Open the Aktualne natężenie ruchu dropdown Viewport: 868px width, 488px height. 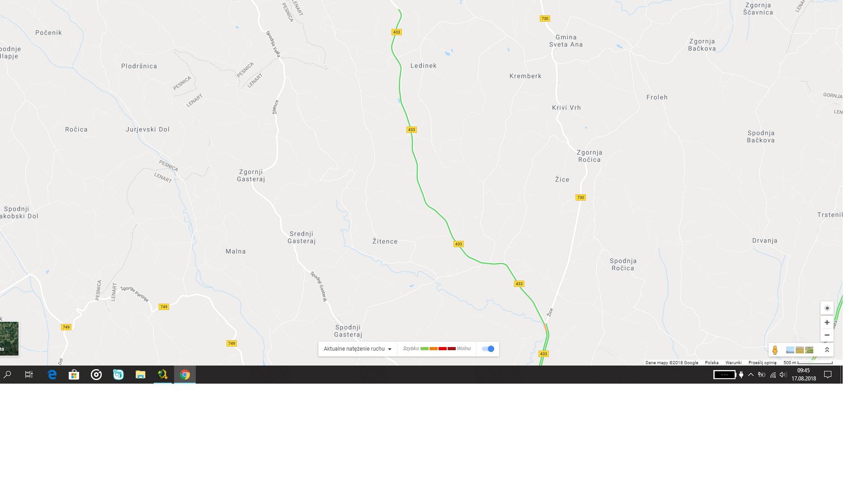(x=357, y=349)
